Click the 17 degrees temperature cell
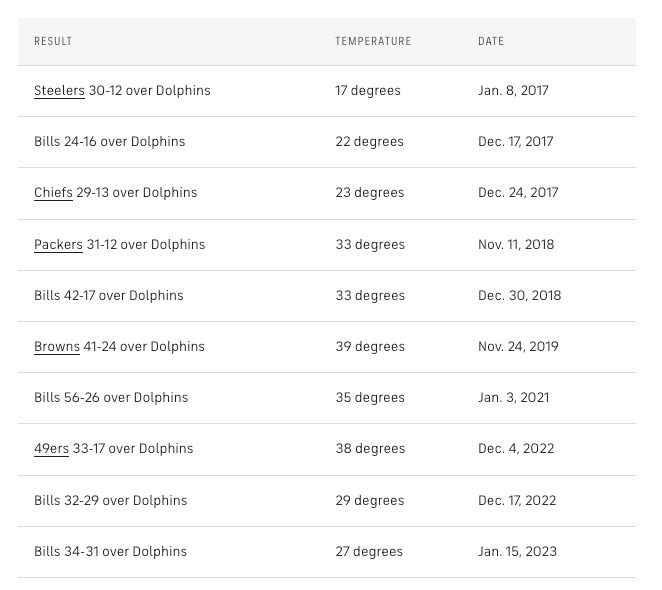662x590 pixels. click(368, 90)
